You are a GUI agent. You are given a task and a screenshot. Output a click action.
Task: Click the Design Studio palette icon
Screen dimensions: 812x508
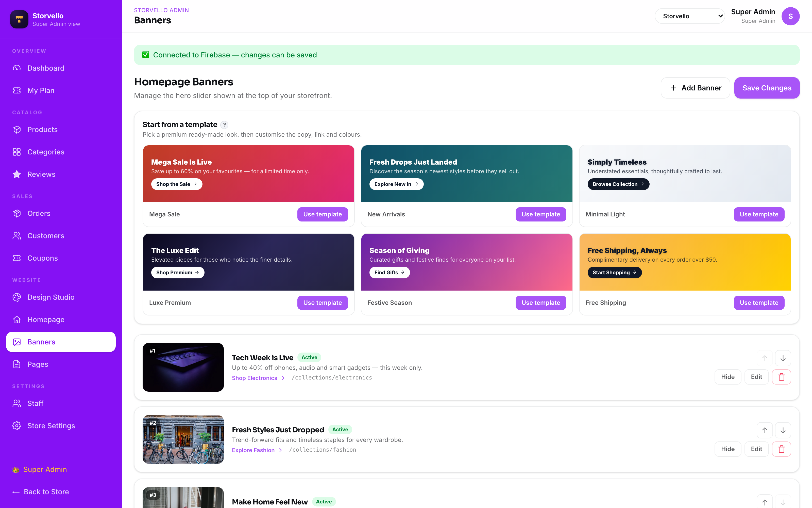(x=17, y=297)
